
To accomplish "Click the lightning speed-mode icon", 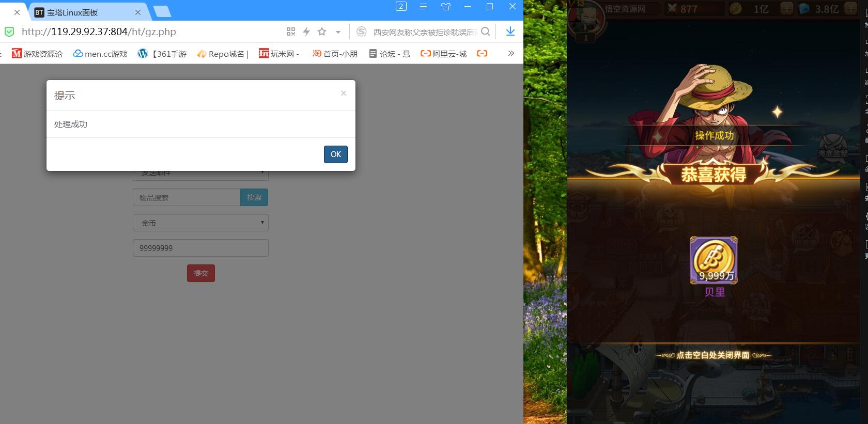I will 306,32.
